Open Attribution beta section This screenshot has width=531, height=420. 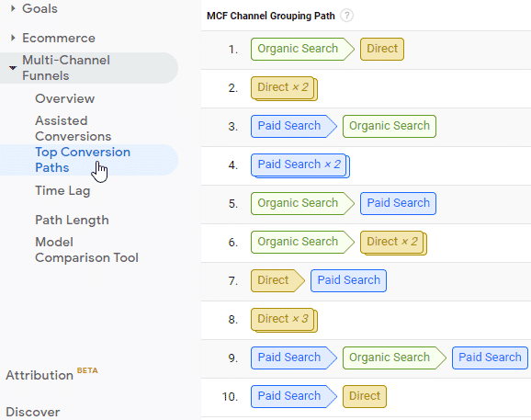point(51,374)
